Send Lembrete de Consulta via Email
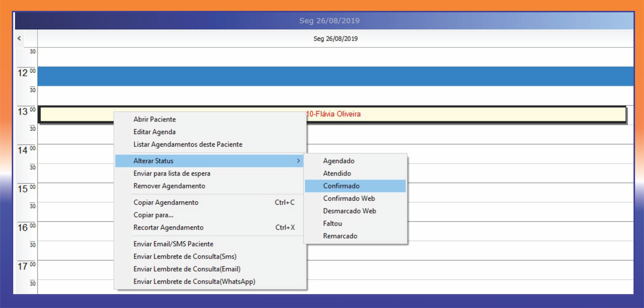This screenshot has height=308, width=644. (186, 268)
